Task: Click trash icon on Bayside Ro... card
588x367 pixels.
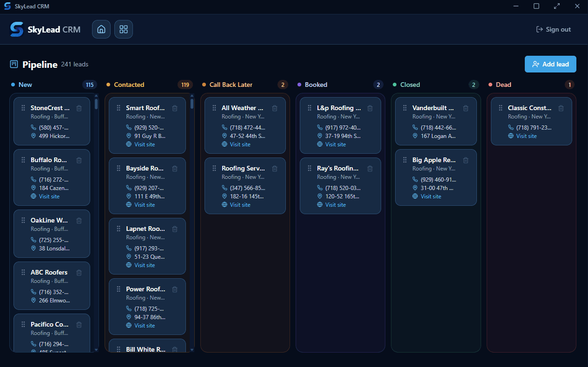Action: coord(175,168)
